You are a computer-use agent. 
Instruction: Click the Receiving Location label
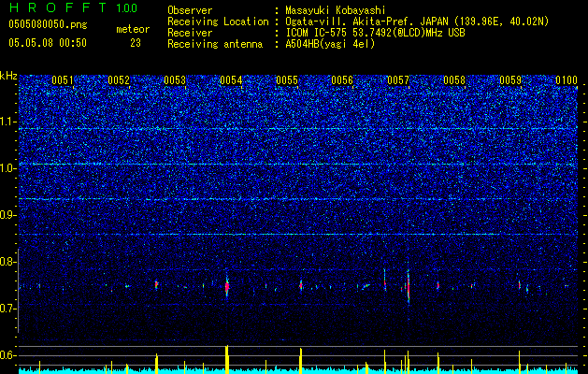click(x=218, y=22)
